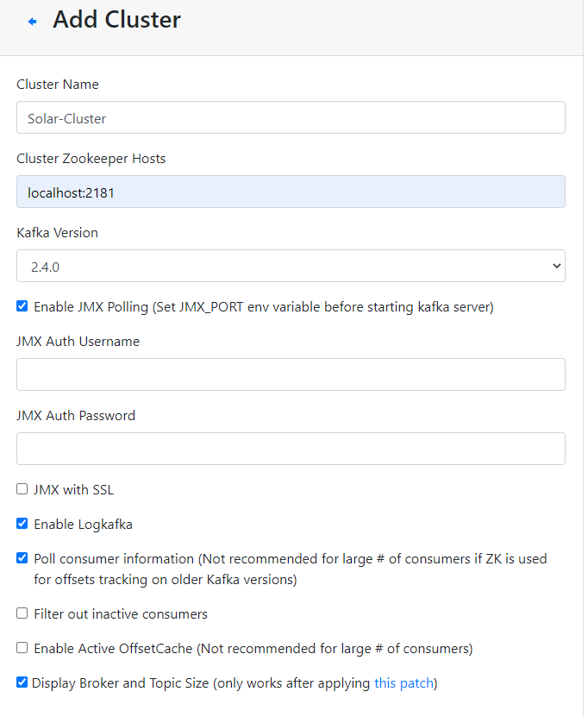Click the blue back arrow icon
The height and width of the screenshot is (717, 588).
pyautogui.click(x=32, y=21)
